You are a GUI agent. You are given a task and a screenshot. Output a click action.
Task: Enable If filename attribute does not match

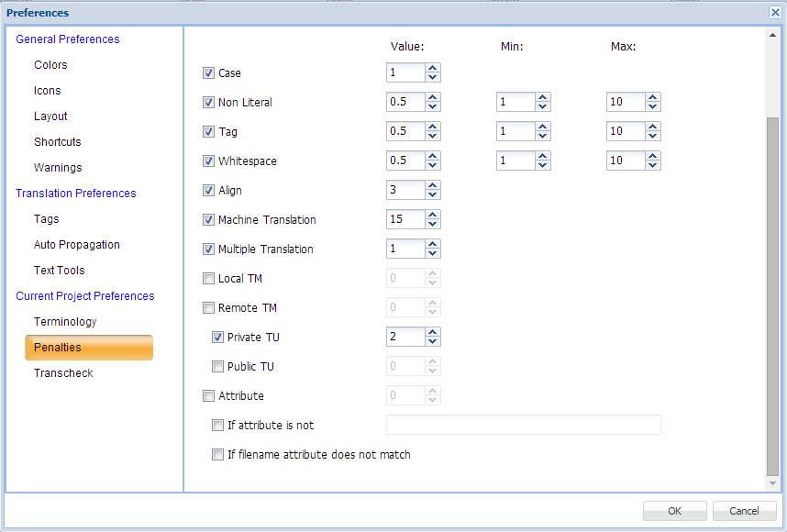pyautogui.click(x=217, y=454)
